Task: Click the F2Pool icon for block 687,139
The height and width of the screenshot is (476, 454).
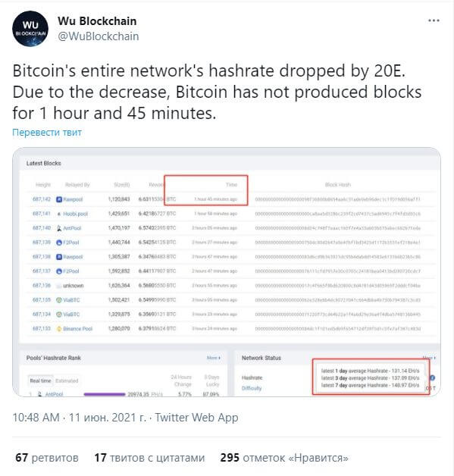Action: tap(59, 243)
